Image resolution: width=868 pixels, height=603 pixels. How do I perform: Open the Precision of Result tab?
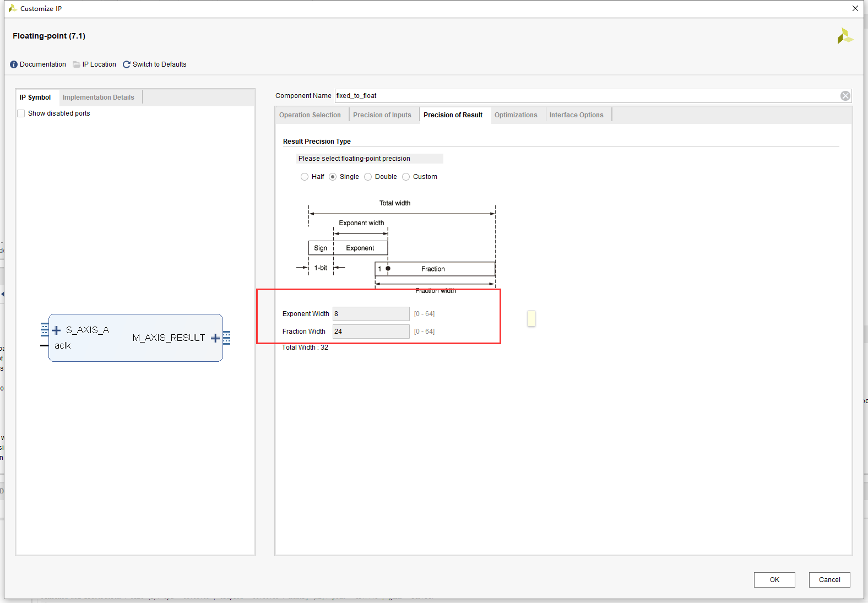click(453, 115)
